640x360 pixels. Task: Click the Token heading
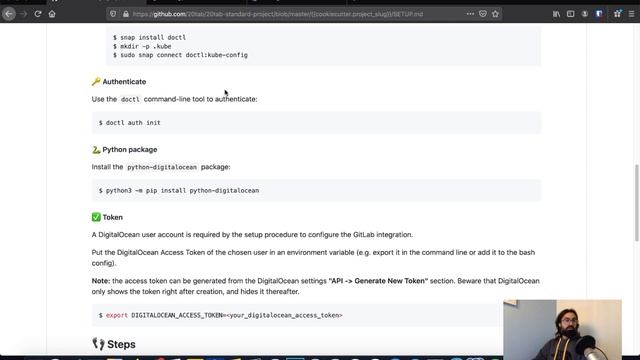coord(112,217)
